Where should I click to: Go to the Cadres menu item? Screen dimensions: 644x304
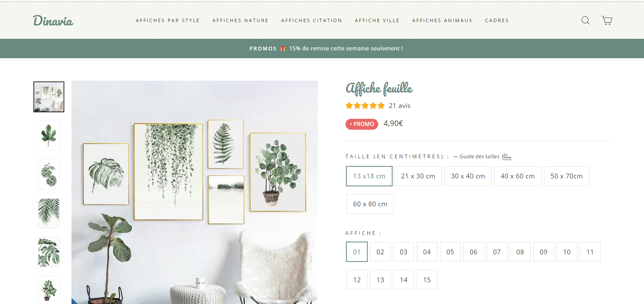coord(497,20)
